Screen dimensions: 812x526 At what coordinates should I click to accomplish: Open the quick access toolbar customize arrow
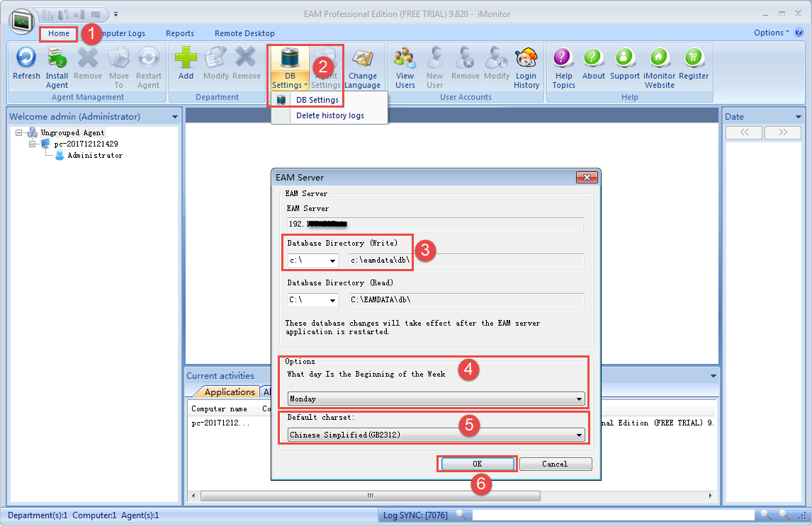tap(116, 14)
